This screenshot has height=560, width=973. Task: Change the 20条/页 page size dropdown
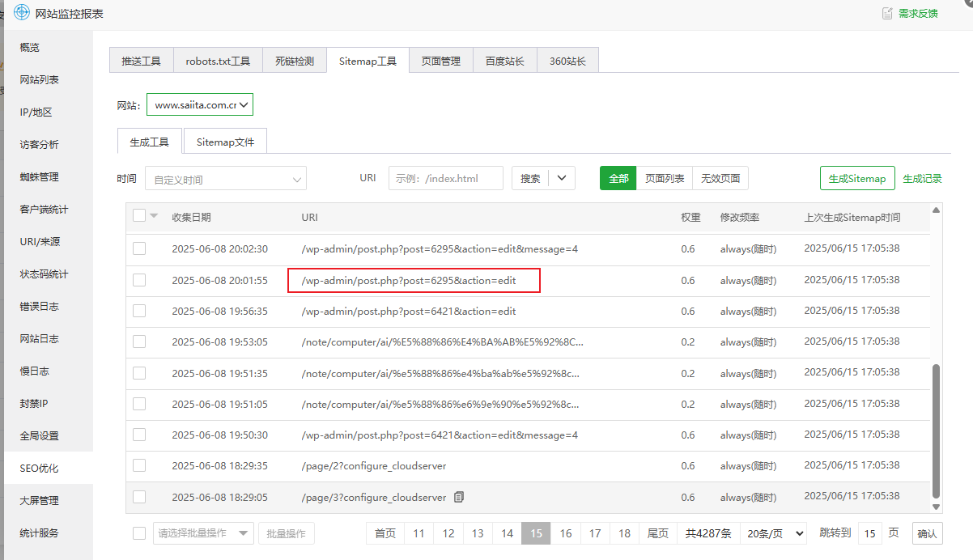pos(775,533)
